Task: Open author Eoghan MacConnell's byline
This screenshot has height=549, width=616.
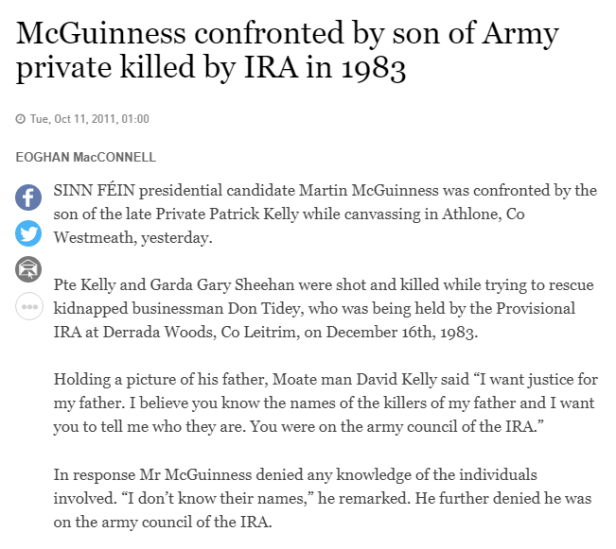Action: click(87, 156)
